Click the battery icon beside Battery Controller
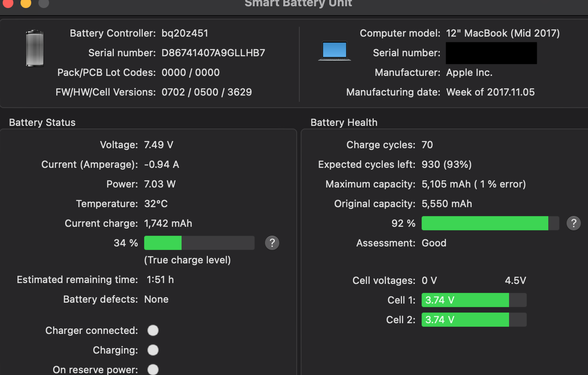The image size is (588, 375). tap(35, 48)
